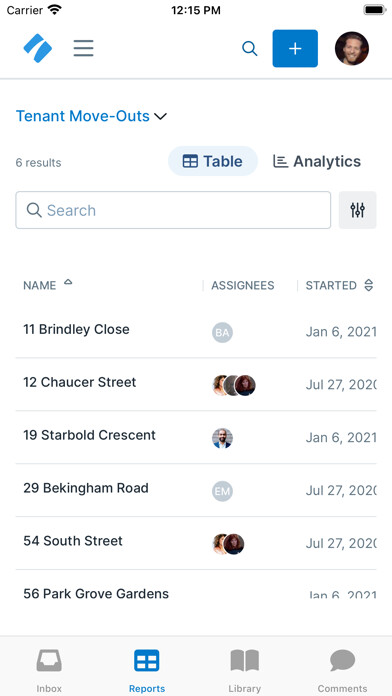Select the Reports tab
392x696 pixels.
point(147,671)
